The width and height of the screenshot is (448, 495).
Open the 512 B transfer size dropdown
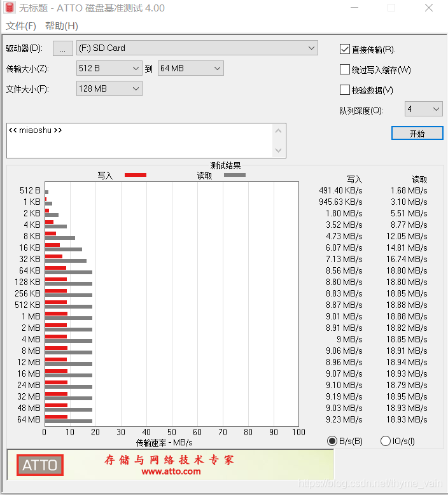[109, 68]
